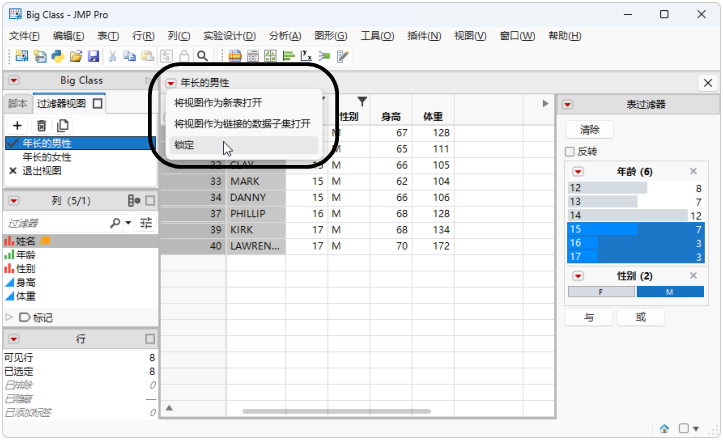Open the 列 panel red triangle menu
The width and height of the screenshot is (723, 440).
[x=14, y=201]
